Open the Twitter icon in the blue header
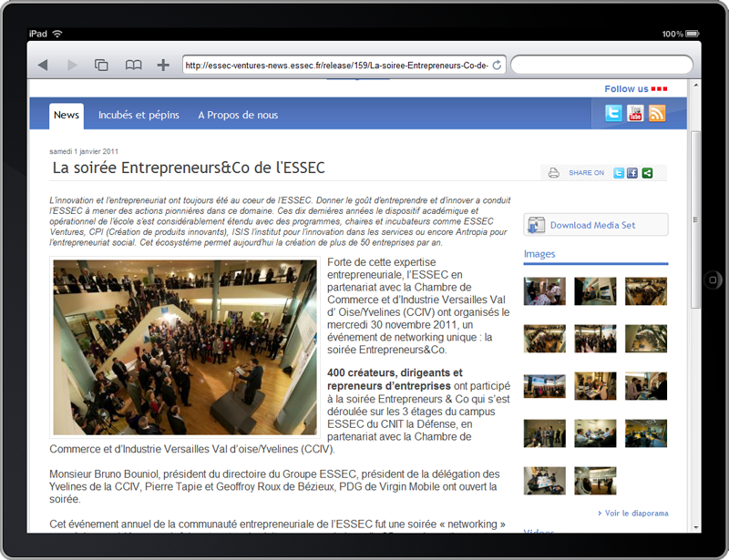 [613, 113]
